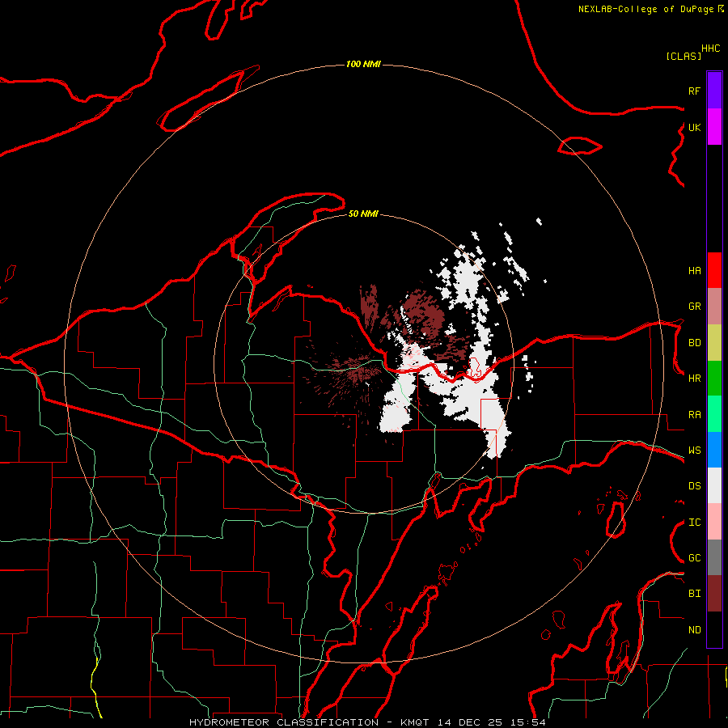Select the BD yellow legend swatch
The width and height of the screenshot is (728, 728).
pyautogui.click(x=714, y=343)
